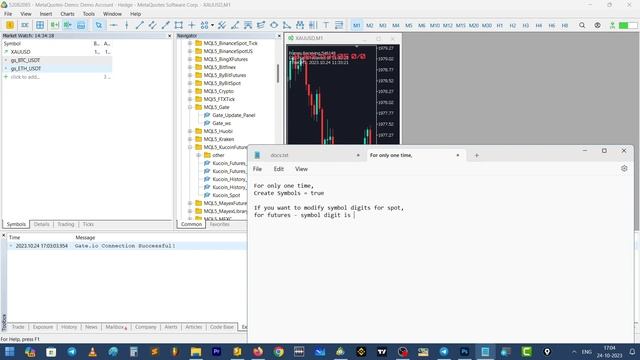Screen dimensions: 640x360
Task: Open Telegram from the taskbar
Action: [72, 351]
